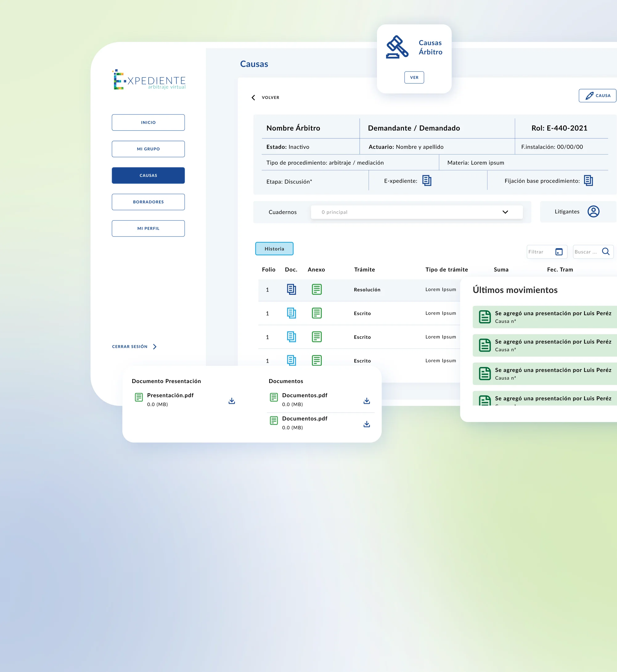Expand the Cuadernos dropdown chevron
Screen dimensions: 617x672
coord(505,212)
